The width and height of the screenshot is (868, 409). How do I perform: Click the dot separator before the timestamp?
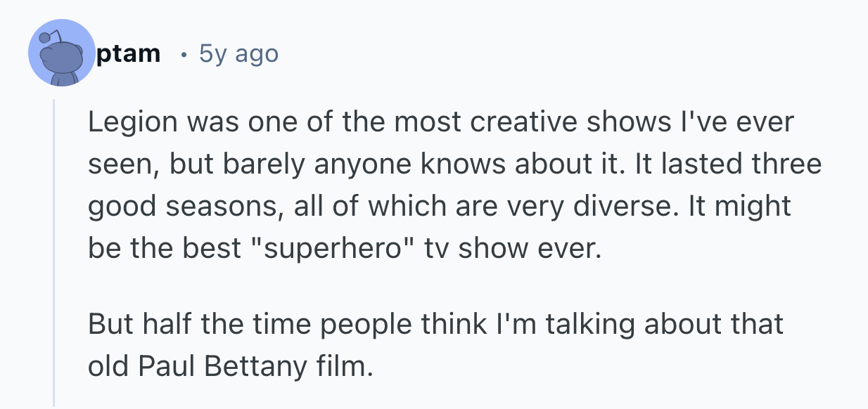(x=184, y=54)
